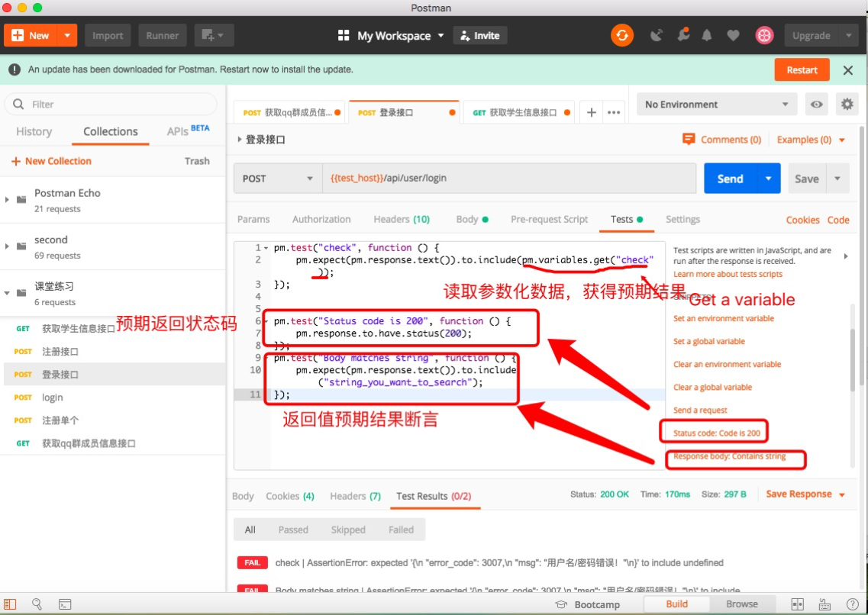Switch to the Params tab
868x615 pixels.
pos(253,219)
